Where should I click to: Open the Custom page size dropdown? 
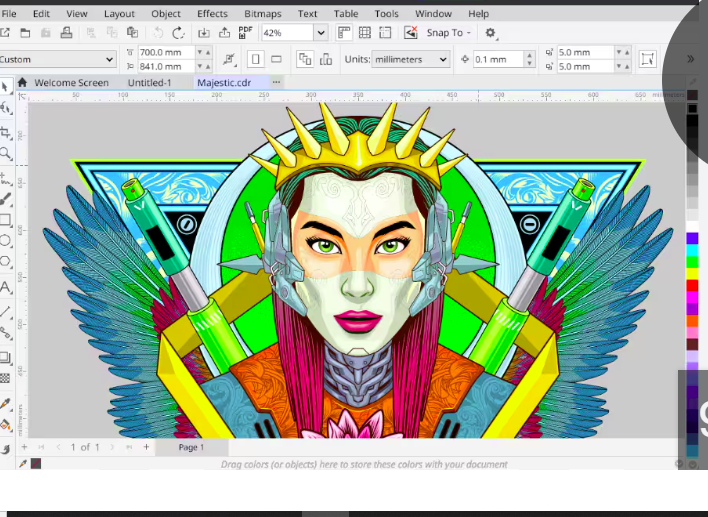tap(58, 59)
